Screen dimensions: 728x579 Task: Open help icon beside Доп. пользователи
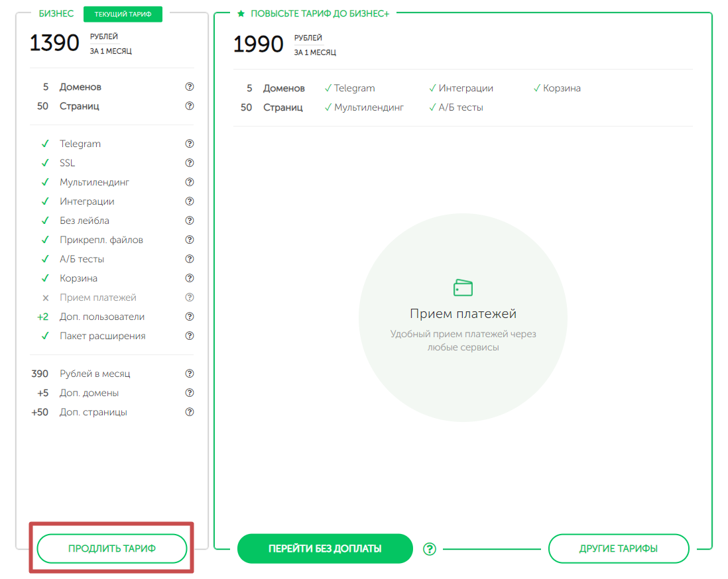[190, 317]
